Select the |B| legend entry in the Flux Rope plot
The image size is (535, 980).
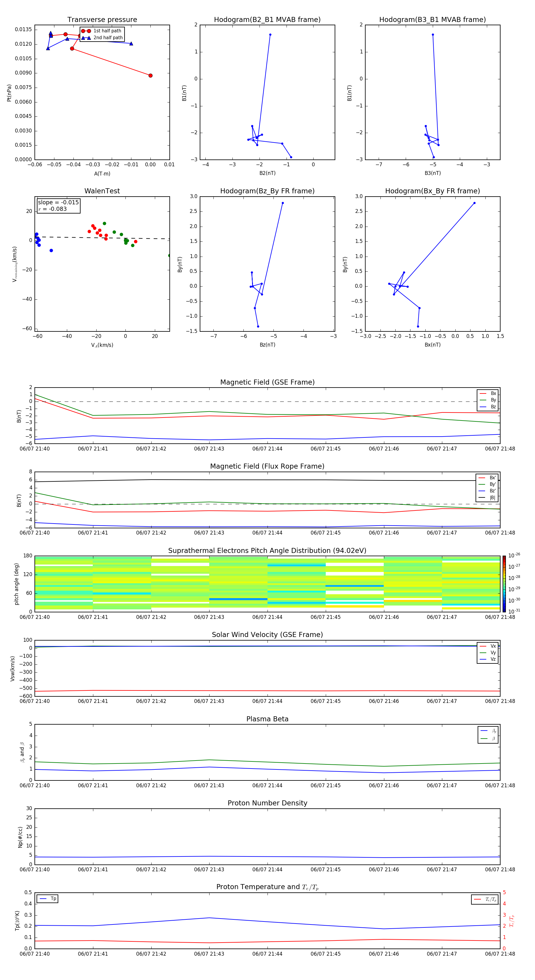487,498
